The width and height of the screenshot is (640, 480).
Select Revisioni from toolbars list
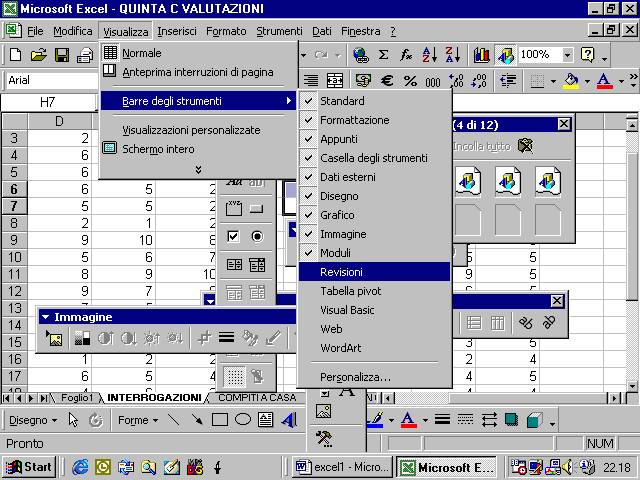(x=375, y=272)
